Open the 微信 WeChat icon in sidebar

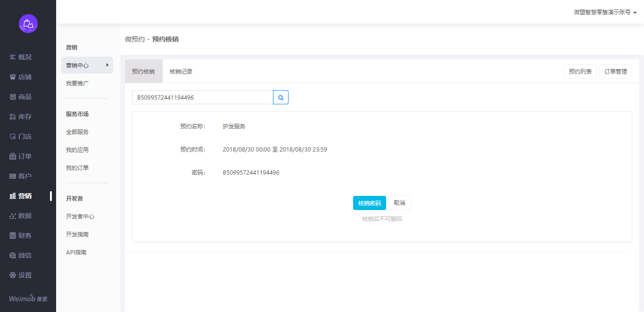coord(13,255)
